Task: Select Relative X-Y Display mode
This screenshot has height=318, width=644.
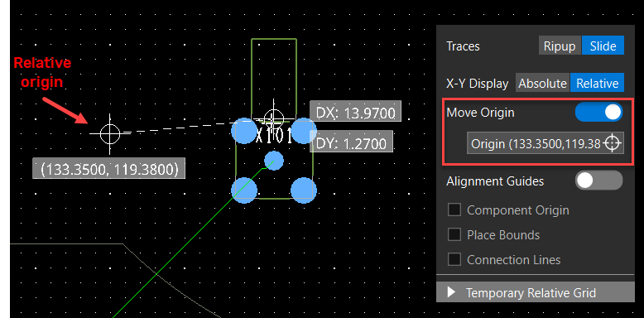Action: coord(597,84)
